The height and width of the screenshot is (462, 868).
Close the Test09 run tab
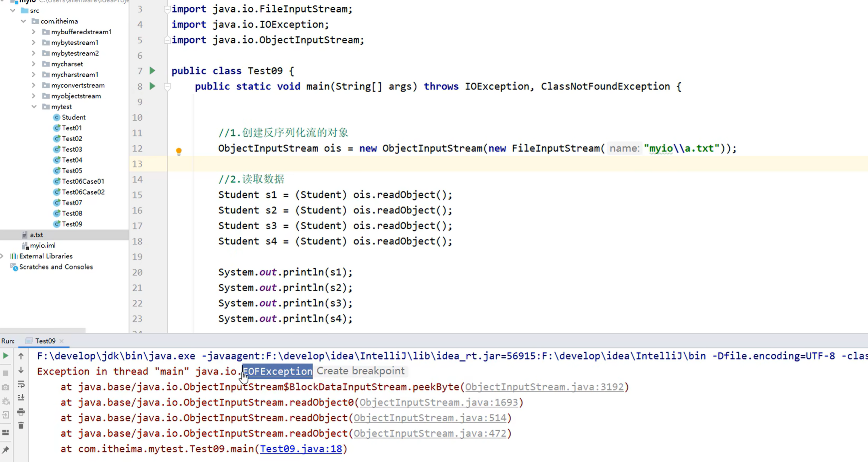click(x=62, y=341)
